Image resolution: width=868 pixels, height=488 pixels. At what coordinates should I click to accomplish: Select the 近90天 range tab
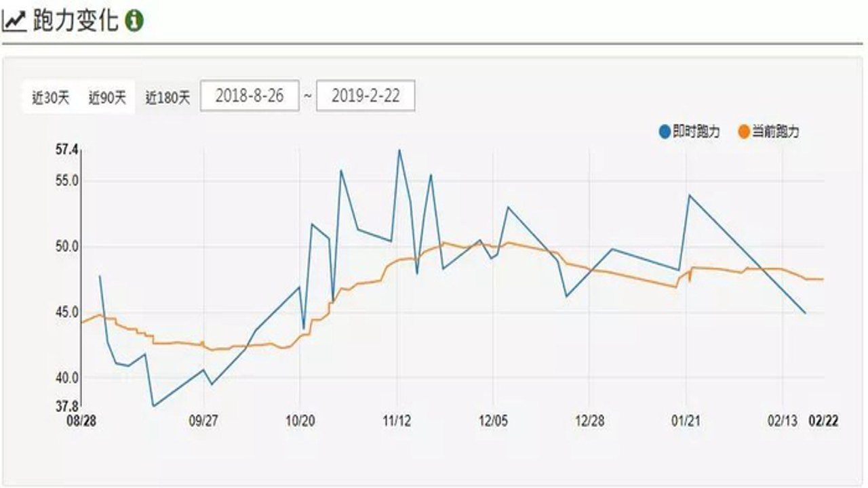click(x=107, y=98)
